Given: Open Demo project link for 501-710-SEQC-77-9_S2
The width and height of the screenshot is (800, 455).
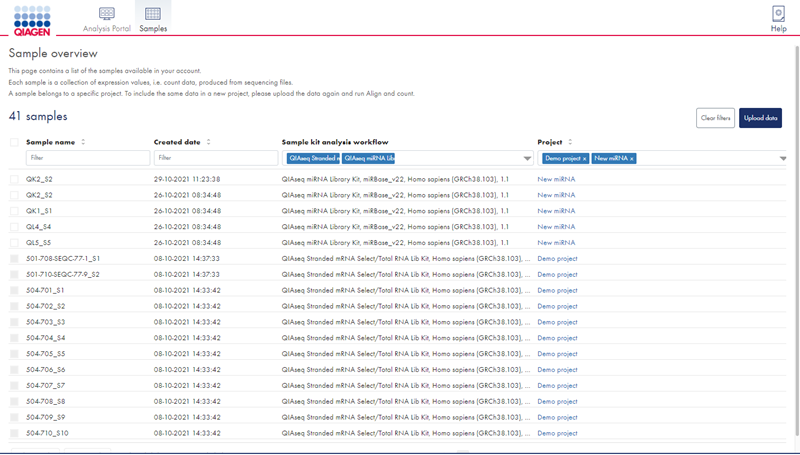Looking at the screenshot, I should (557, 274).
